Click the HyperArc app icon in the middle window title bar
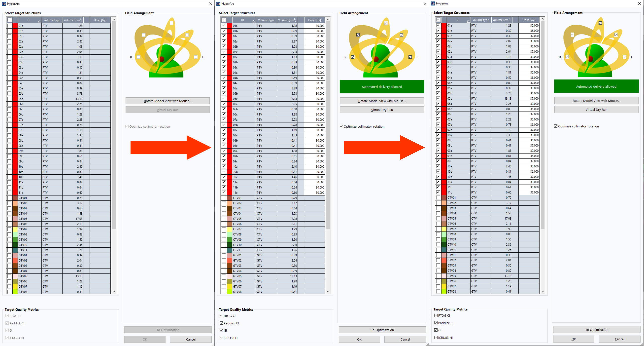 point(218,3)
